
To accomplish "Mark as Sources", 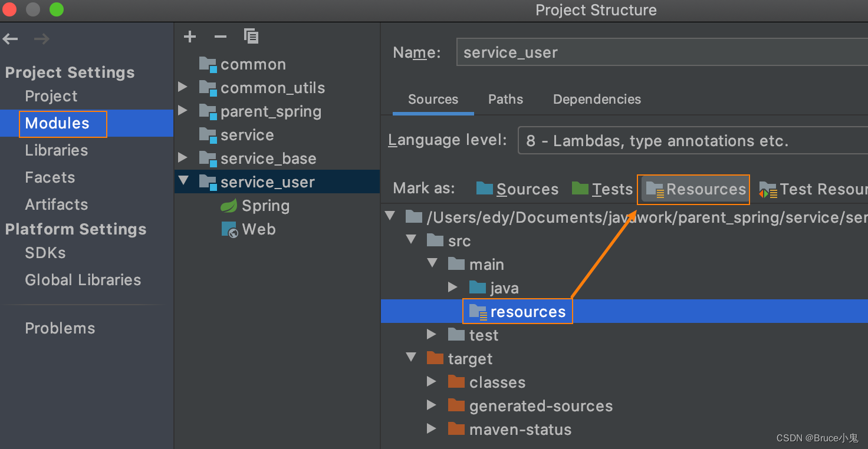I will point(518,189).
